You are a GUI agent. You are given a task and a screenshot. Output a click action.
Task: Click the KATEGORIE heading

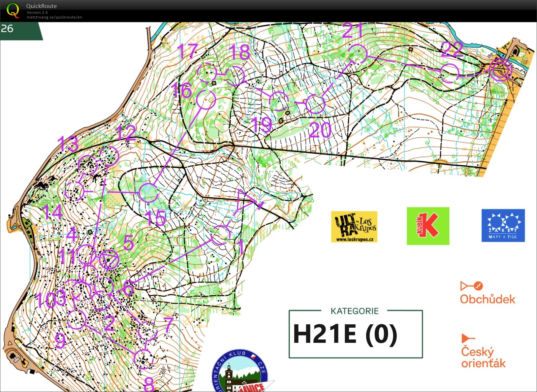coord(354,311)
